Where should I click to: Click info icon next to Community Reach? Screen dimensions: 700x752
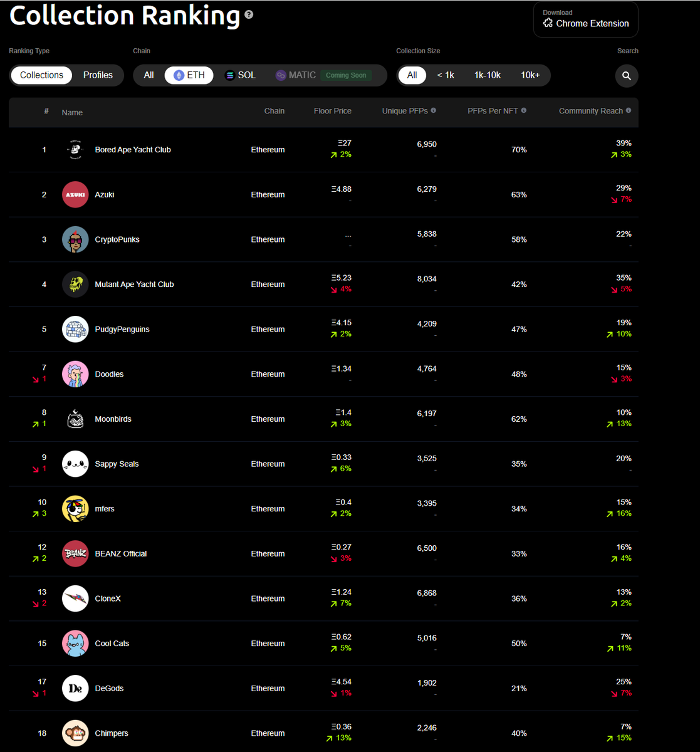coord(628,110)
